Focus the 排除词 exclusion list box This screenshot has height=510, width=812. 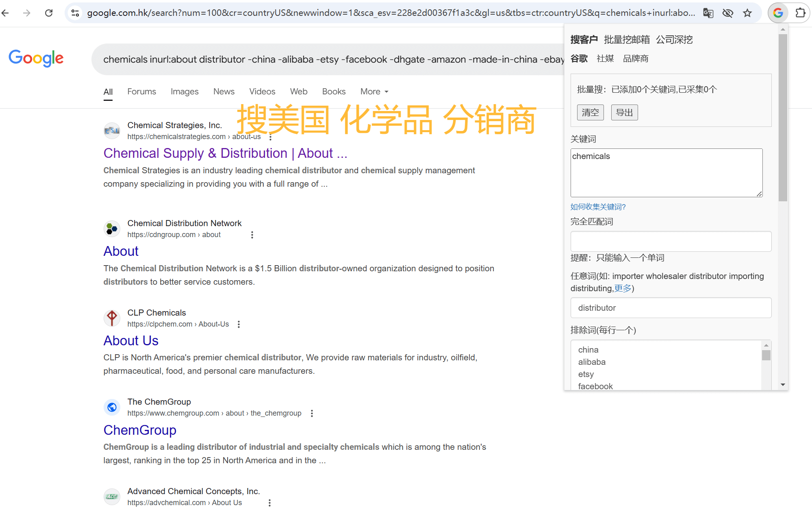pyautogui.click(x=667, y=365)
